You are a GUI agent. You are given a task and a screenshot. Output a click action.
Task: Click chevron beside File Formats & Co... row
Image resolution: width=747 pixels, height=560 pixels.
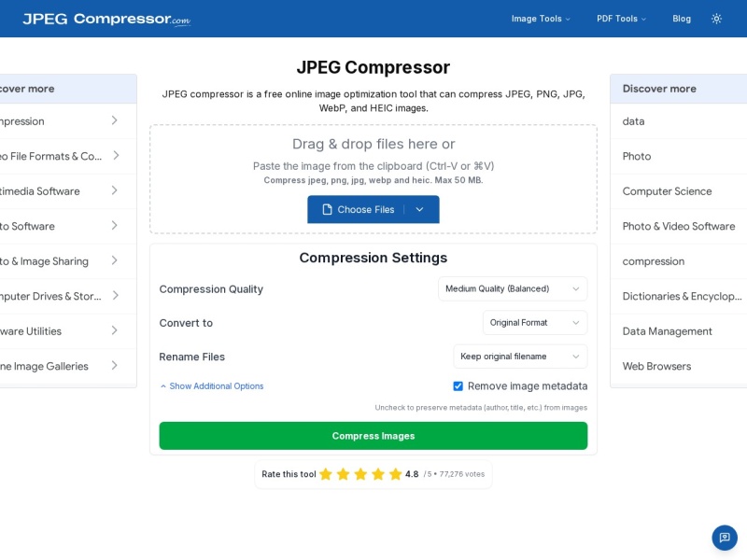(x=116, y=155)
